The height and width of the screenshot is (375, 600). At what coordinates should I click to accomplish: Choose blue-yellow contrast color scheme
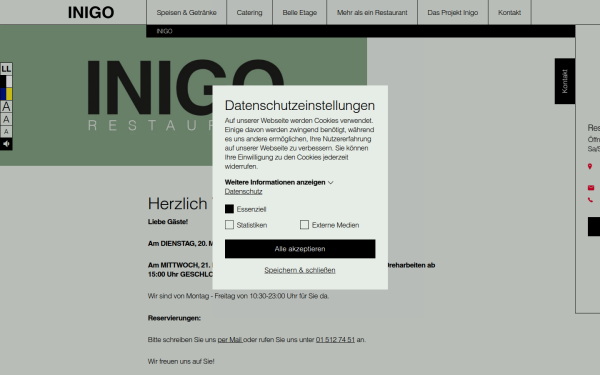[x=6, y=94]
